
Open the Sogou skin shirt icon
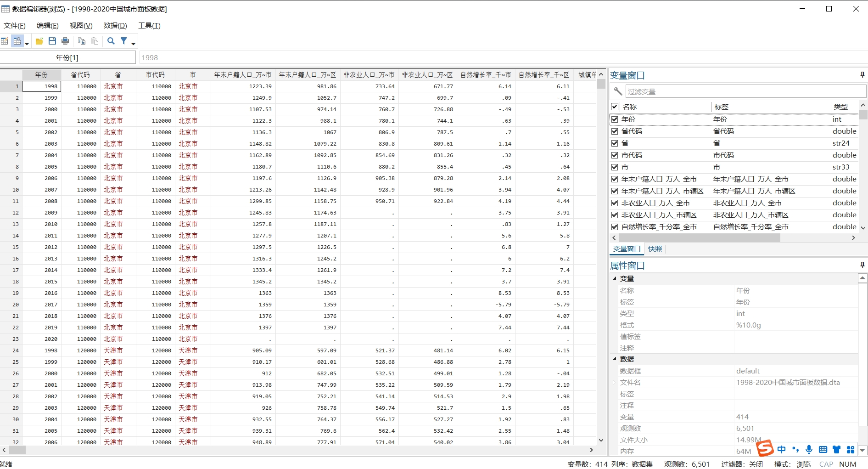point(837,449)
